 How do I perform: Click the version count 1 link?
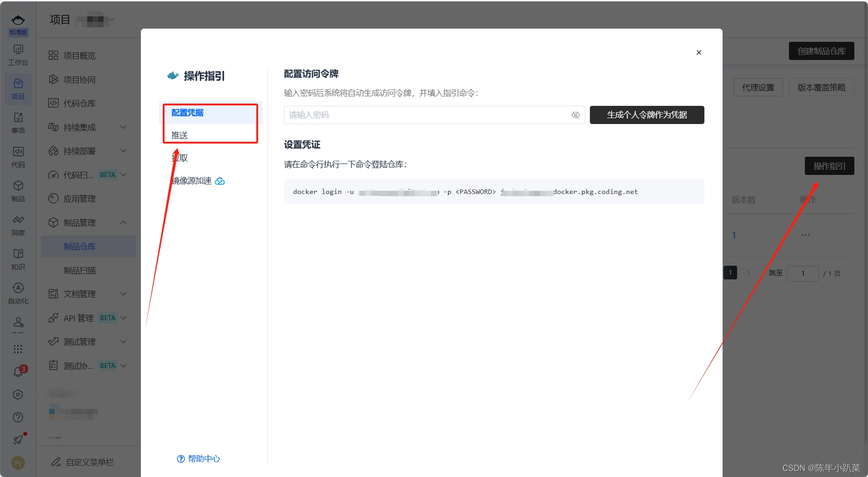point(734,235)
